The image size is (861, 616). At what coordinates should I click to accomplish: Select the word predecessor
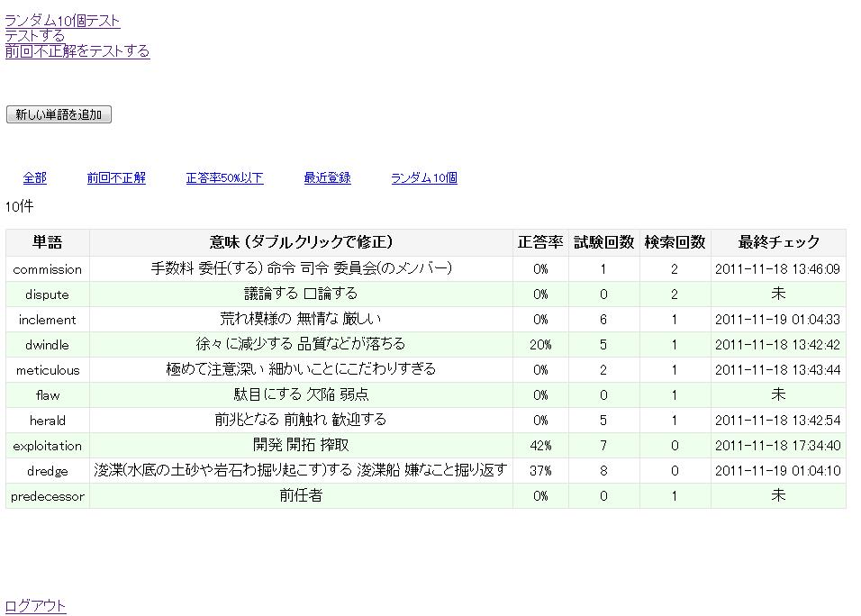48,496
